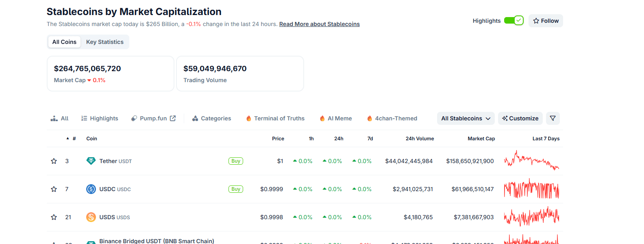The image size is (644, 244).
Task: Click USDS's 7-day sparkline chart
Action: (x=532, y=216)
